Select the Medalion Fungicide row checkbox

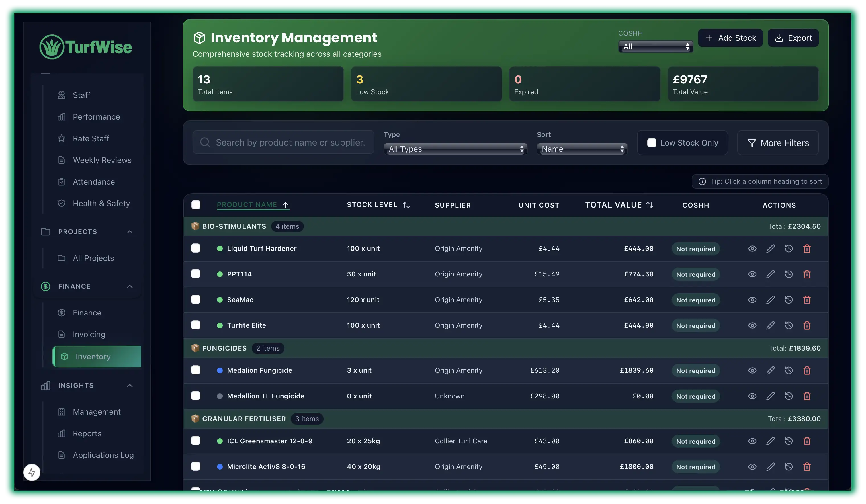tap(196, 370)
